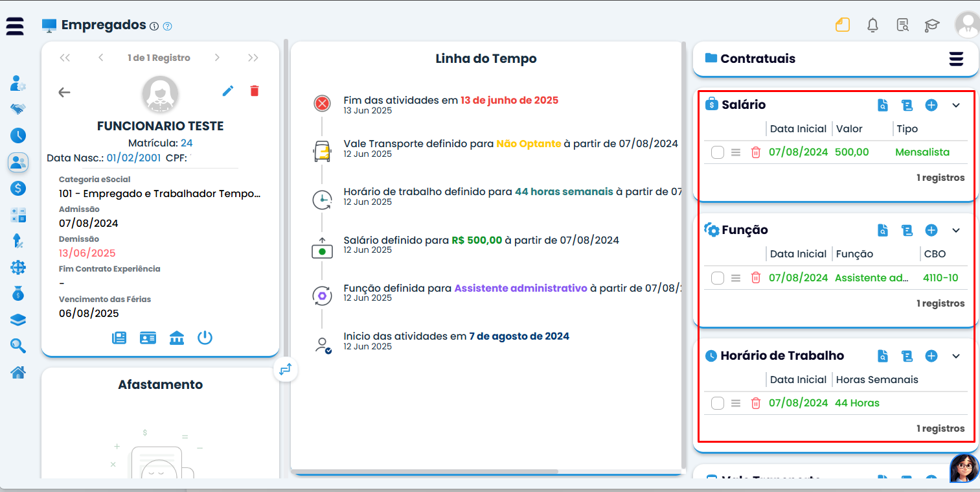Collapse the Função section chevron
Viewport: 980px width, 492px height.
click(x=956, y=230)
